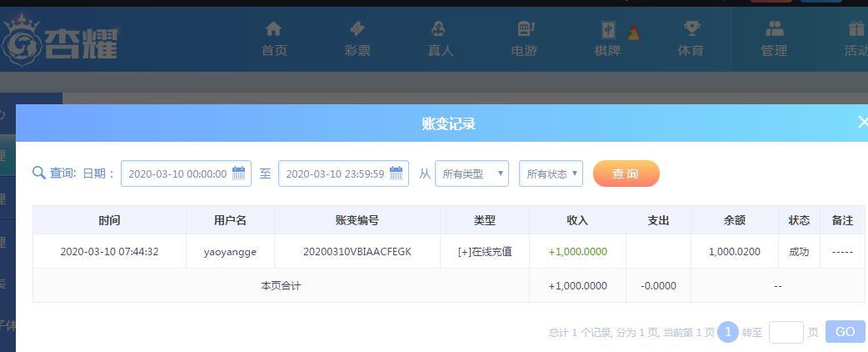Image resolution: width=868 pixels, height=352 pixels.
Task: Click the 备注 column header
Action: coord(842,220)
